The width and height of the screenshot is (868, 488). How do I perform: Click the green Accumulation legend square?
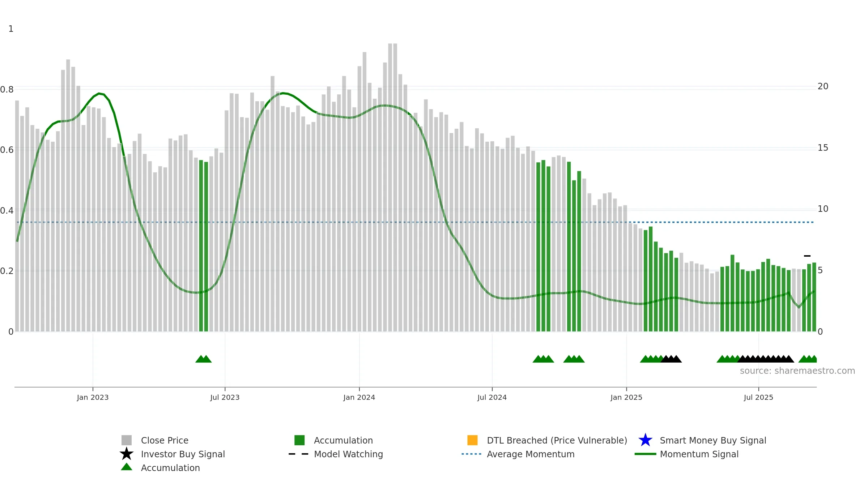(x=299, y=440)
